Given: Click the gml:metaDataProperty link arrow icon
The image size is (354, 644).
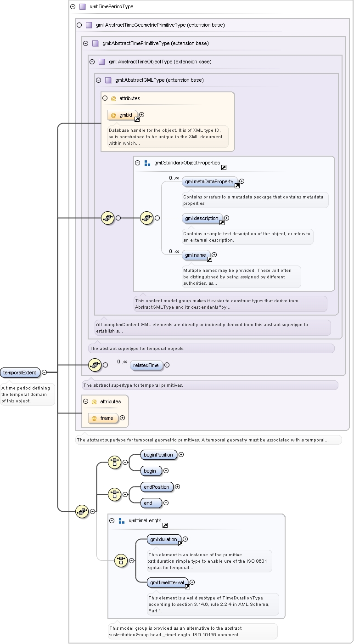Looking at the screenshot, I should coord(237,186).
